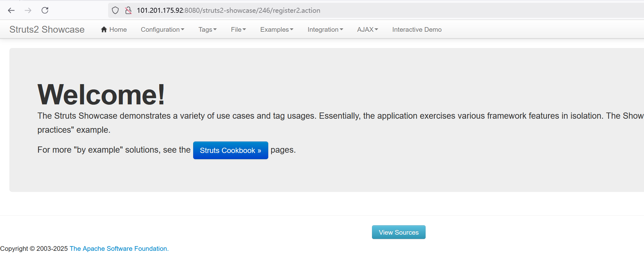This screenshot has height=272, width=644.
Task: Reload the page with the refresh icon
Action: point(45,10)
